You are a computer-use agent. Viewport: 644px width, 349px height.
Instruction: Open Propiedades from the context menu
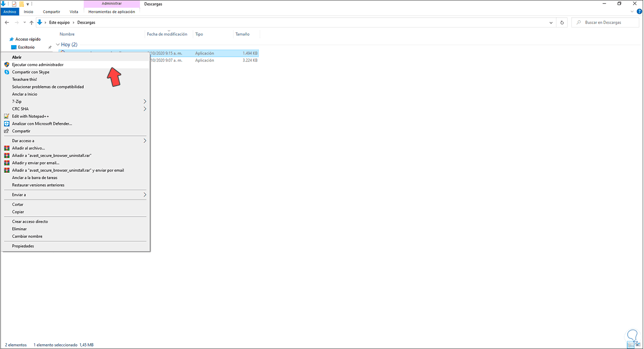coord(23,246)
